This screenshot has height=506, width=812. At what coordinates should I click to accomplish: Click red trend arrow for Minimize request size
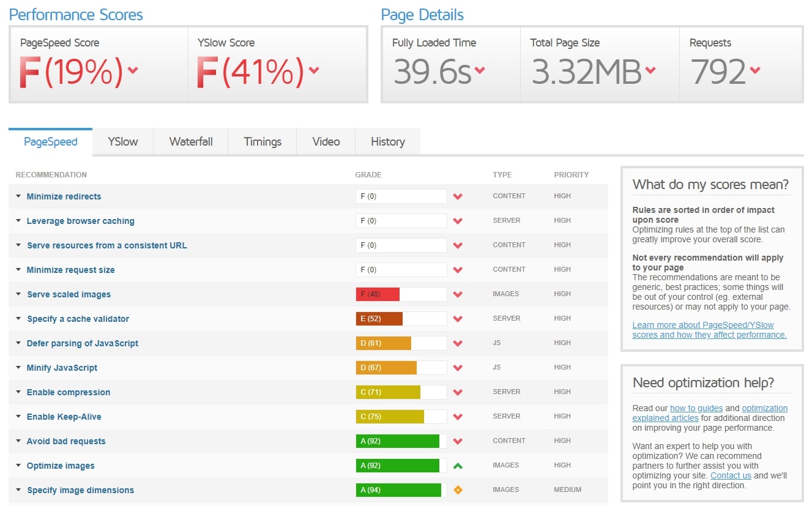[x=458, y=270]
